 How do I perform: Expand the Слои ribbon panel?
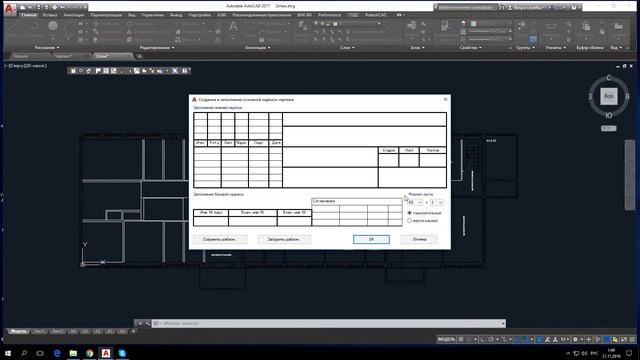click(347, 48)
